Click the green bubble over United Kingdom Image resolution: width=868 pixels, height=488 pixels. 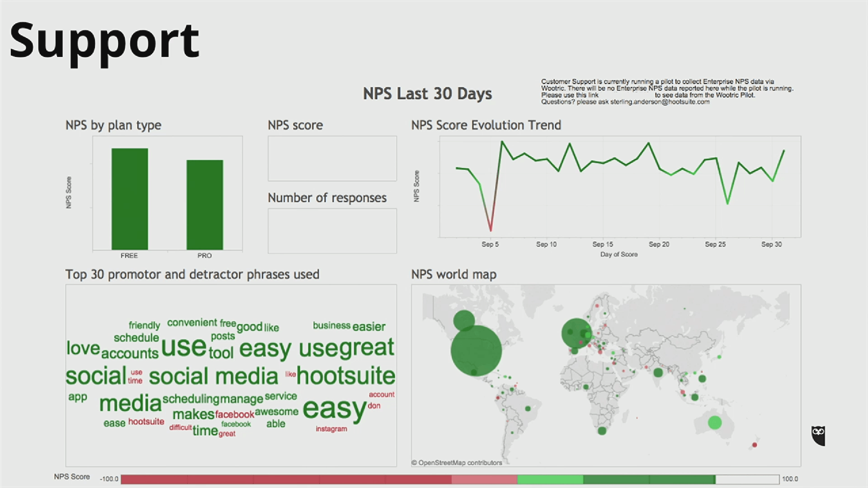[576, 333]
